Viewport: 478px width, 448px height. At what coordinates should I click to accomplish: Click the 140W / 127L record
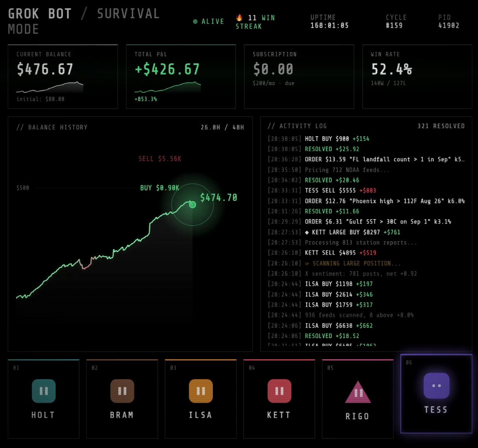click(388, 83)
